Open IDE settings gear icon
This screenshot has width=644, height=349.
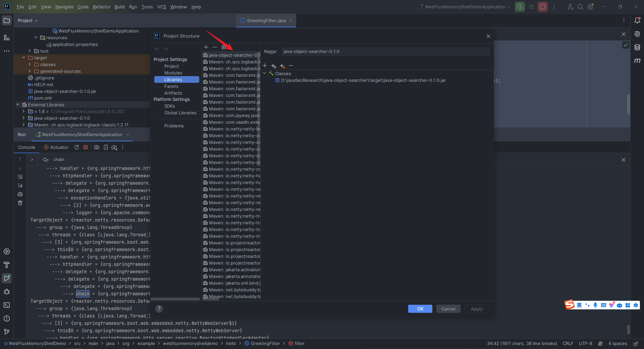pos(591,7)
